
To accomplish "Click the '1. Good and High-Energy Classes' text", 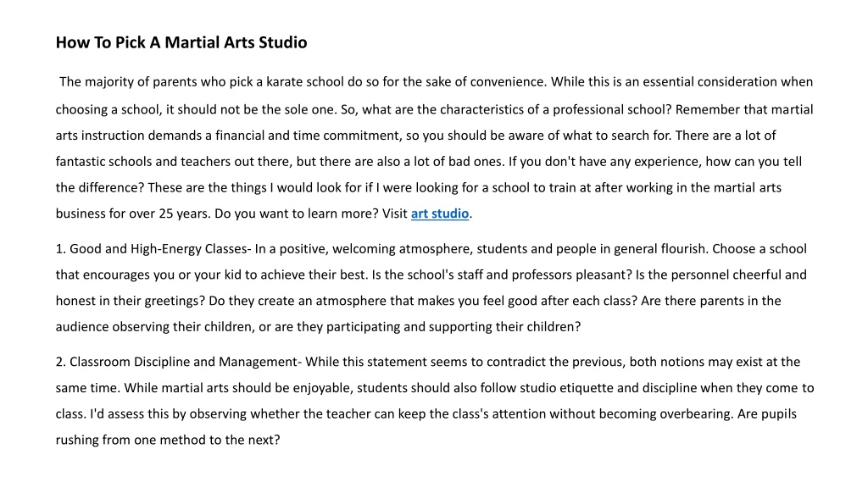I will [x=151, y=249].
